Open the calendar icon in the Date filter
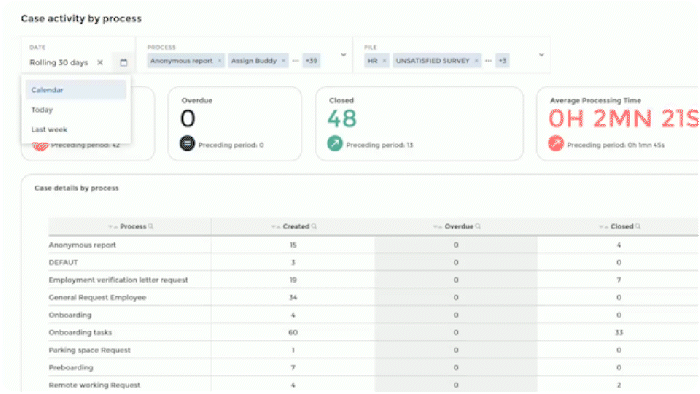 coord(124,62)
